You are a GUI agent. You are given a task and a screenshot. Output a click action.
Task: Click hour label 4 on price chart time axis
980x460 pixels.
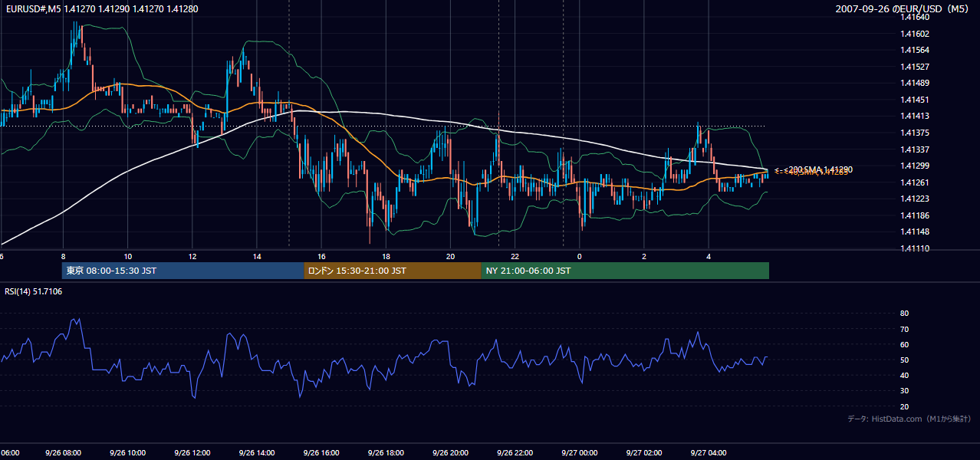pos(709,256)
